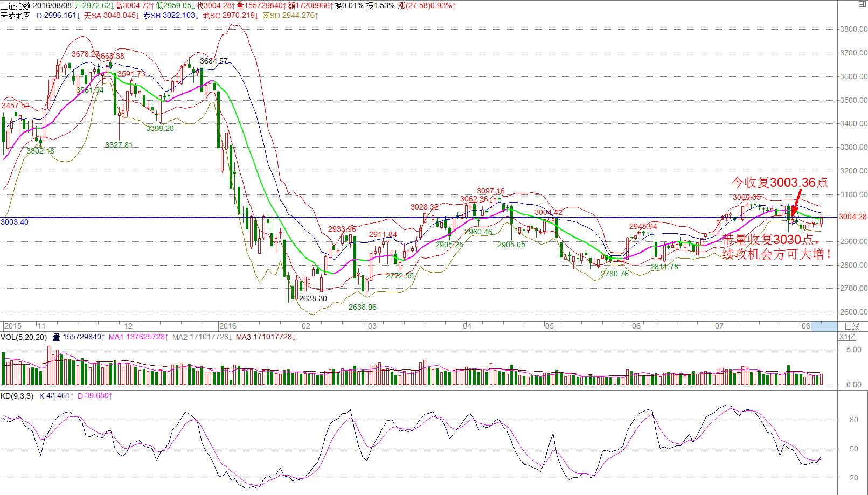Click the 天罗地网 indicator name
868x495 pixels.
click(x=16, y=16)
